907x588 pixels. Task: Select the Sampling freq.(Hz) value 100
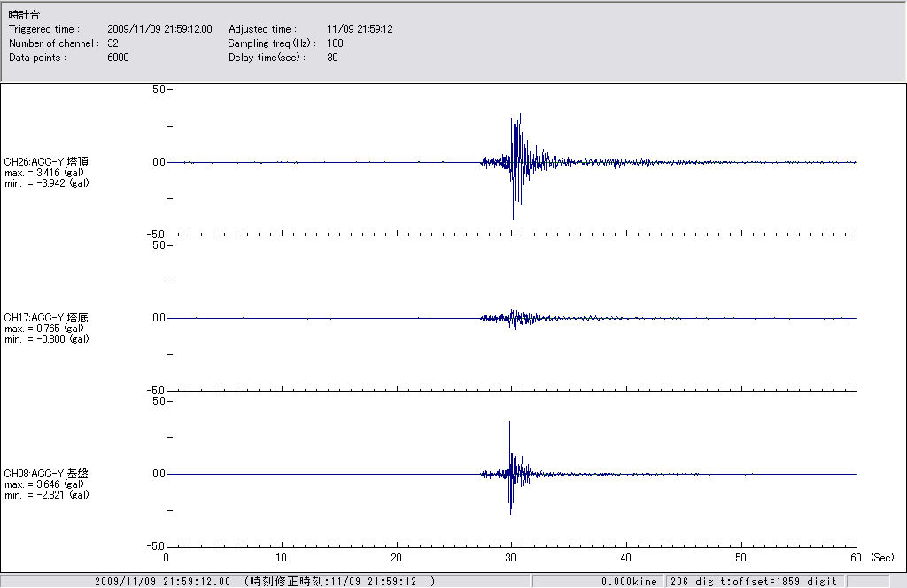tap(334, 43)
